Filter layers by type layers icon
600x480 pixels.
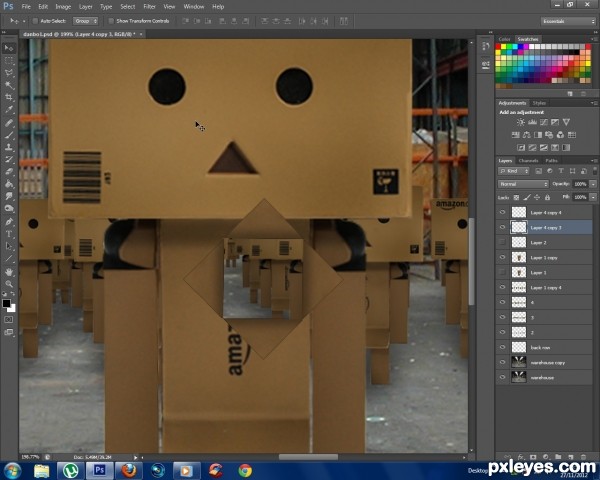click(x=561, y=171)
